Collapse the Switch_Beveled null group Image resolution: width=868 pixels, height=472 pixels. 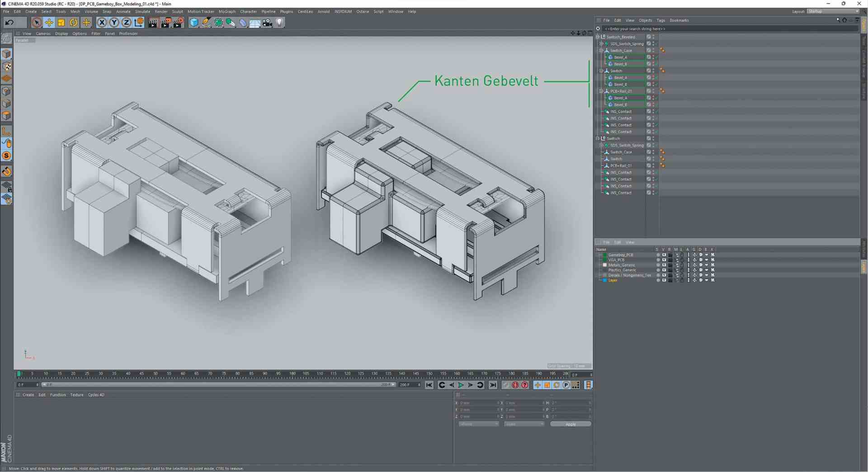(598, 37)
